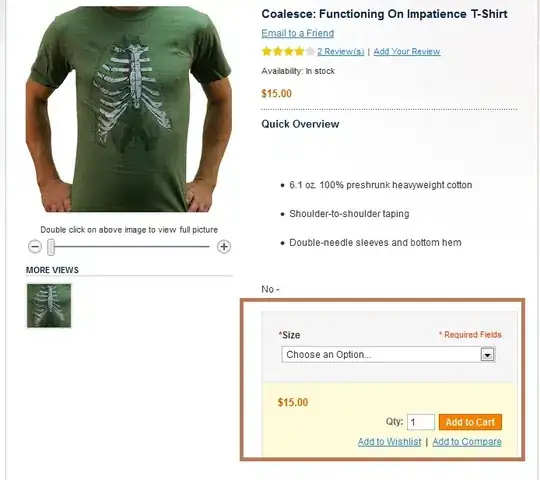The image size is (540, 480).
Task: Select the image zoom slider handle
Action: click(51, 247)
